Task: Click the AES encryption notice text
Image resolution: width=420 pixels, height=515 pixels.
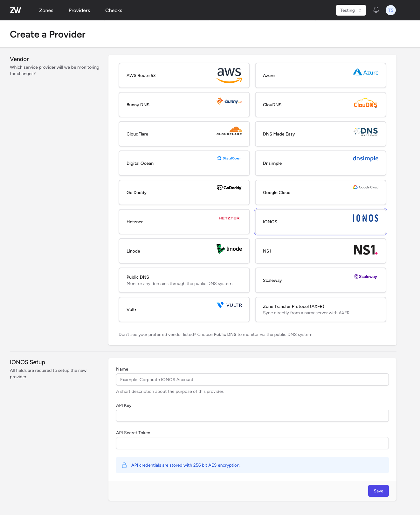Action: tap(186, 465)
